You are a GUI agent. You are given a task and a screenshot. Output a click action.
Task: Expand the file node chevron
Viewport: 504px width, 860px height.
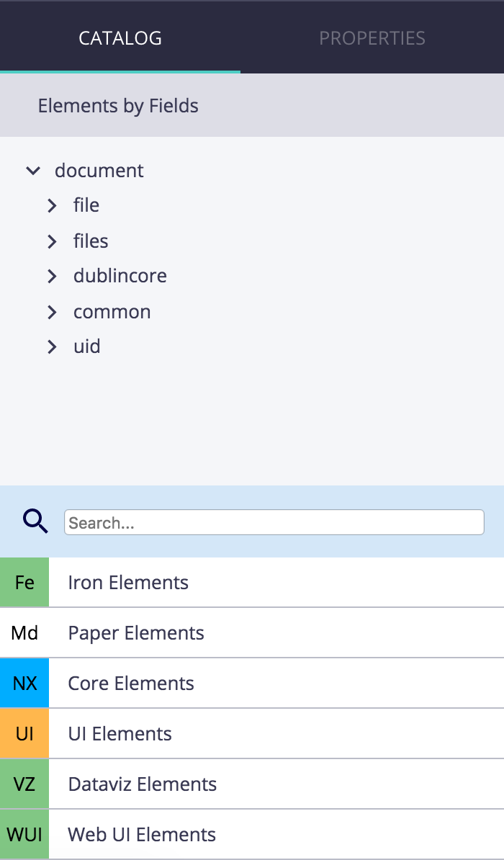[x=52, y=206]
